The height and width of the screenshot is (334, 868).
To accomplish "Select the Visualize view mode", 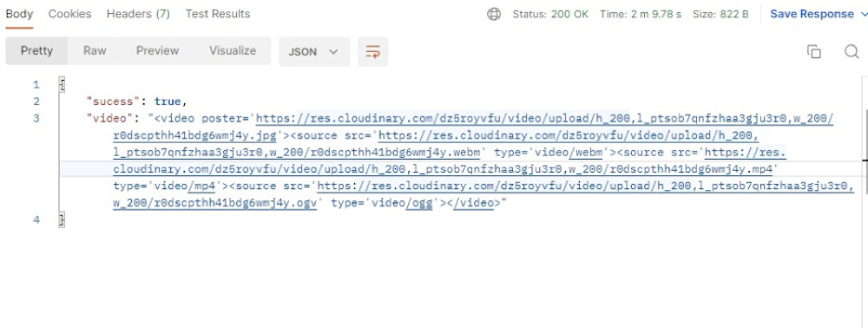I will point(233,51).
